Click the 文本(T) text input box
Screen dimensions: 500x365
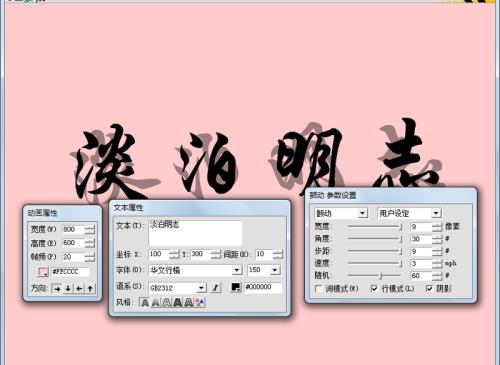pyautogui.click(x=195, y=233)
